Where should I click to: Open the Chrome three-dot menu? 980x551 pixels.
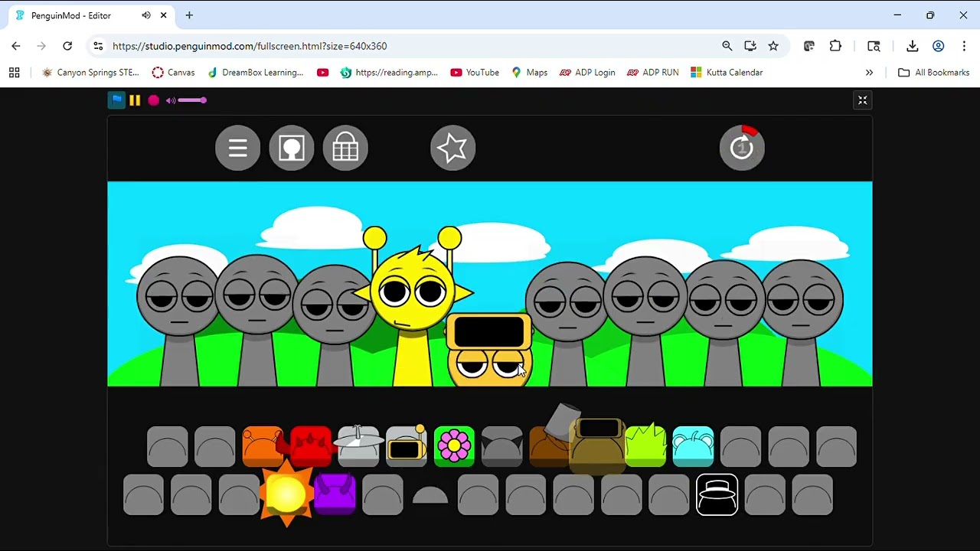pos(964,46)
